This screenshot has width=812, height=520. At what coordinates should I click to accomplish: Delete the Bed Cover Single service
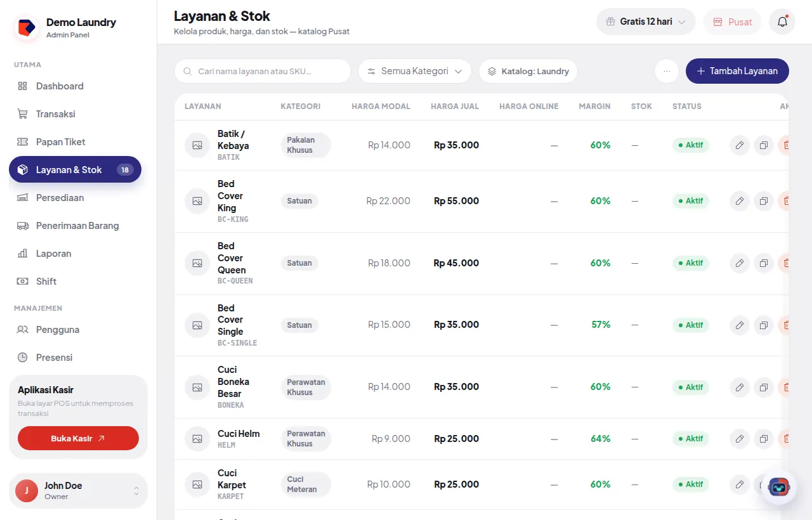click(784, 325)
